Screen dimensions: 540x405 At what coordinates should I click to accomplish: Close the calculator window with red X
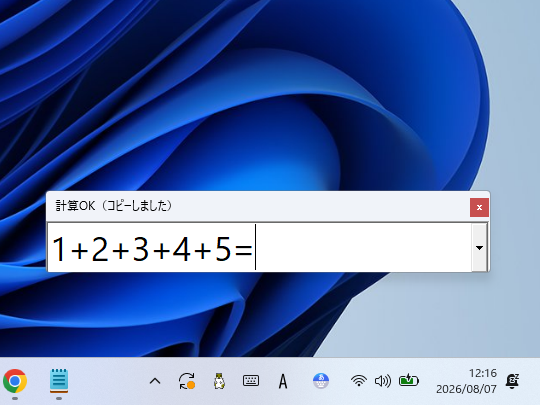[x=479, y=207]
